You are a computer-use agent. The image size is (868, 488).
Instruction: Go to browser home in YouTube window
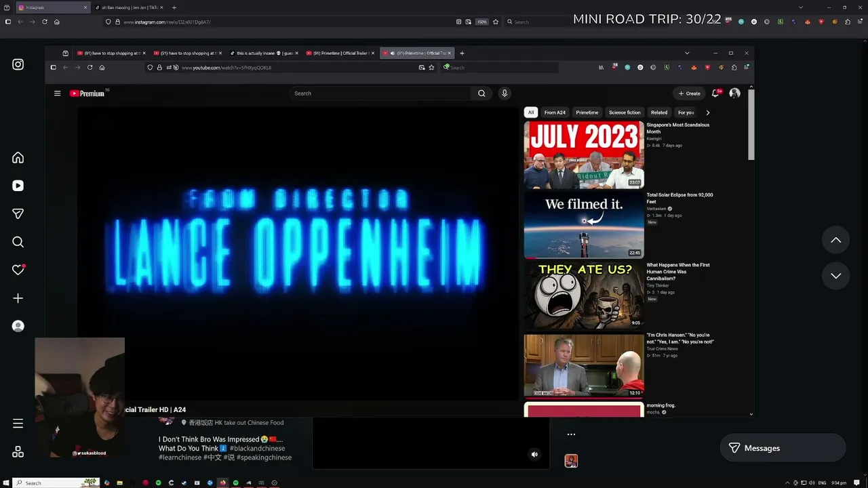[102, 68]
